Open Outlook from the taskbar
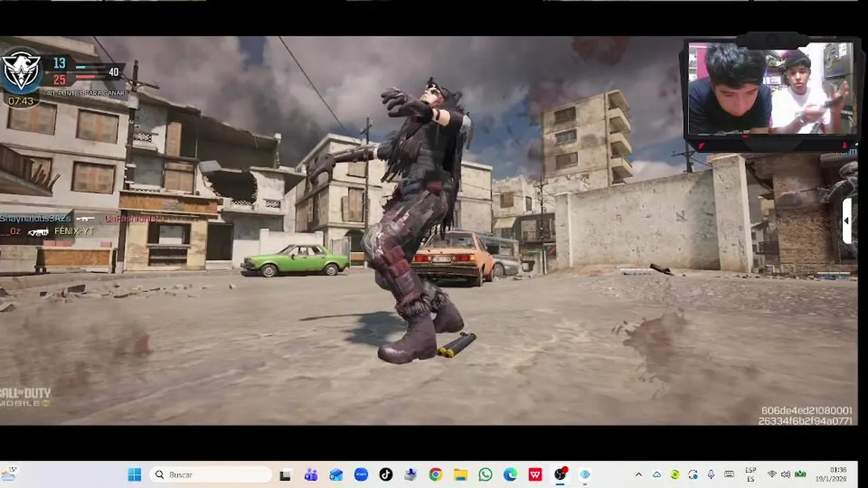 [x=336, y=474]
